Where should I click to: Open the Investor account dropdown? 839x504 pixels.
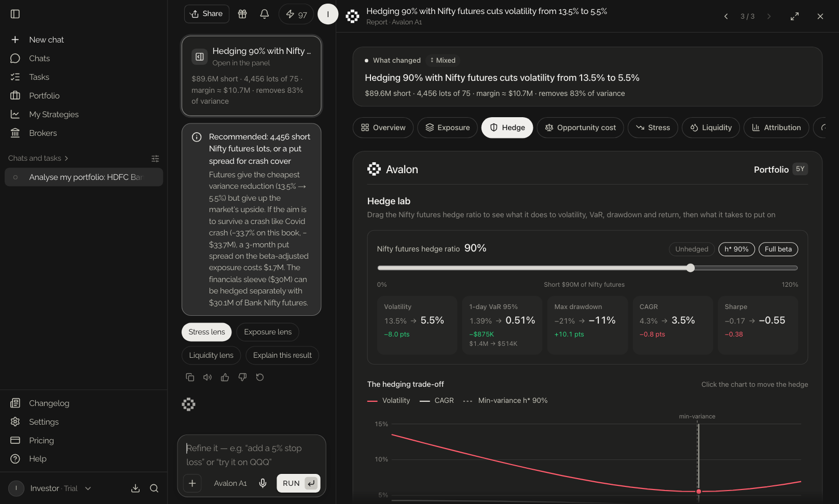[50, 488]
